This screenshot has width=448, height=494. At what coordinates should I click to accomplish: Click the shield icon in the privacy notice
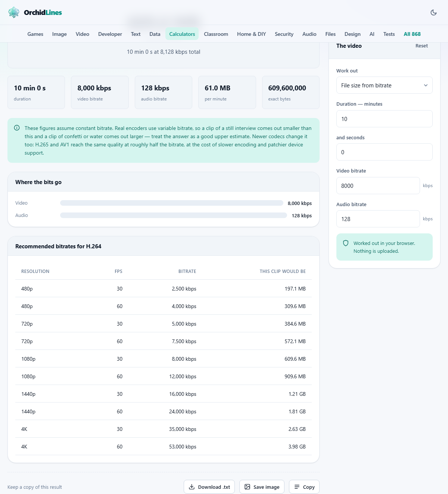coord(346,243)
